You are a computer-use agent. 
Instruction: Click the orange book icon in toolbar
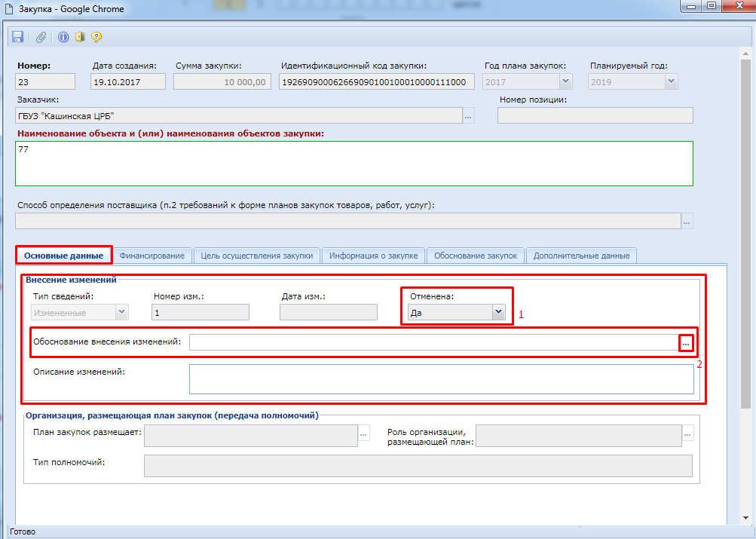[x=80, y=37]
